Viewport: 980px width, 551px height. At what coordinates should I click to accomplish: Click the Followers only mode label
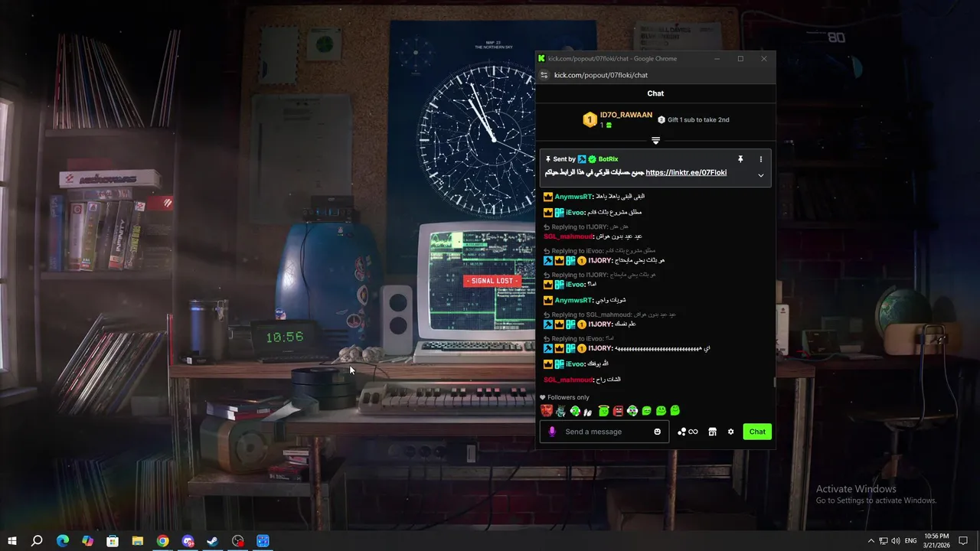568,397
